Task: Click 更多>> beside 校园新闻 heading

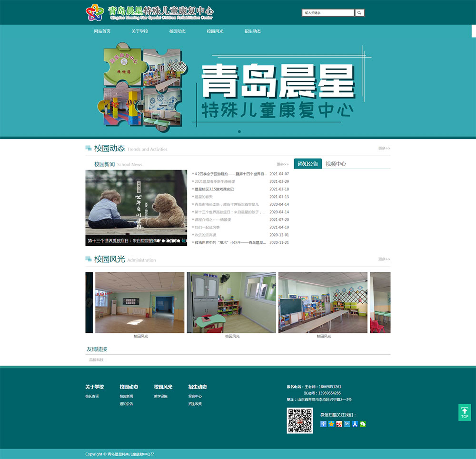Action: tap(282, 164)
